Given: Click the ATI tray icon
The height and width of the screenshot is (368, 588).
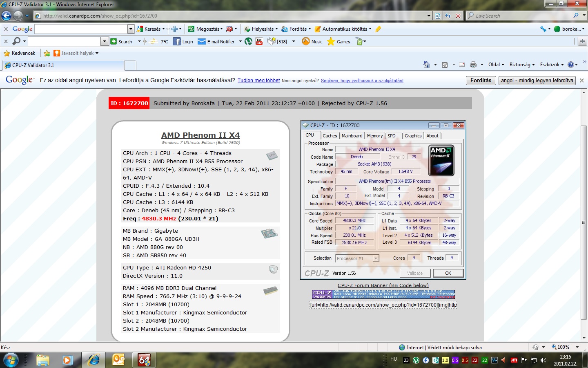Looking at the screenshot, I should tap(514, 360).
